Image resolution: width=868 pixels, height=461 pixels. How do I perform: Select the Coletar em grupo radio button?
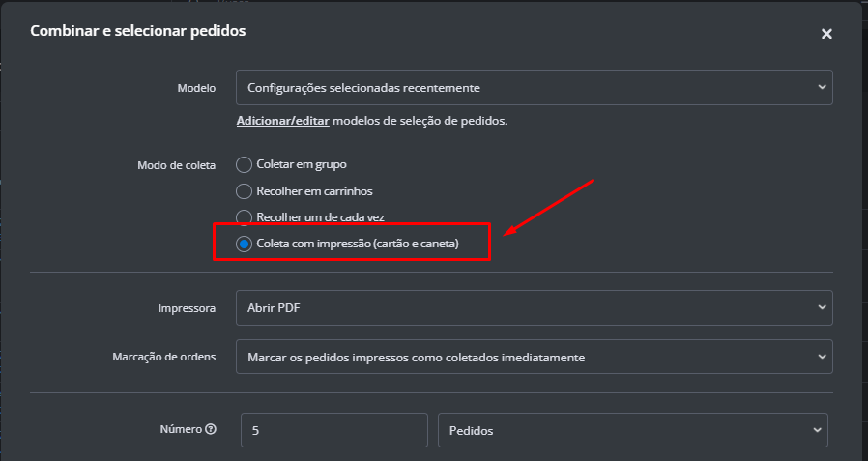click(245, 165)
